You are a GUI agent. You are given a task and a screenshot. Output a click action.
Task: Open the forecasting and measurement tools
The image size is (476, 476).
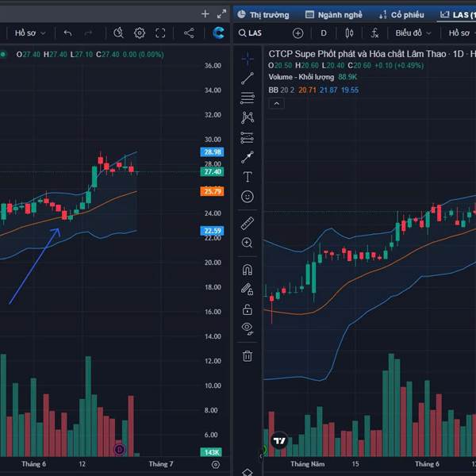click(x=248, y=137)
